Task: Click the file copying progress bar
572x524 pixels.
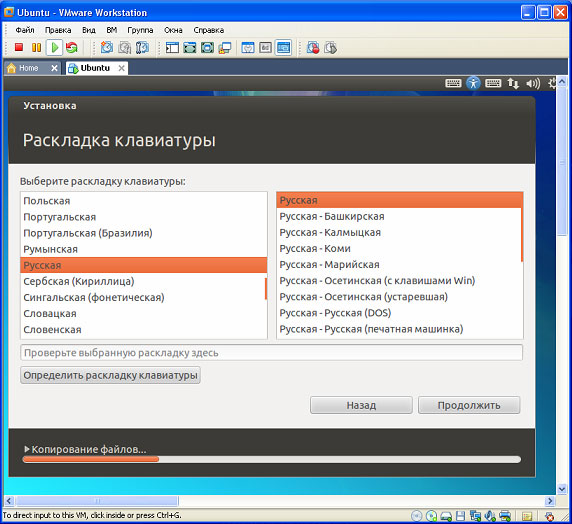Action: pyautogui.click(x=271, y=459)
